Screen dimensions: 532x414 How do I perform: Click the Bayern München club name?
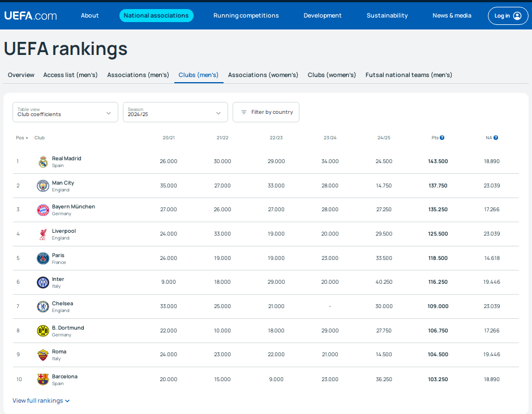click(x=73, y=207)
